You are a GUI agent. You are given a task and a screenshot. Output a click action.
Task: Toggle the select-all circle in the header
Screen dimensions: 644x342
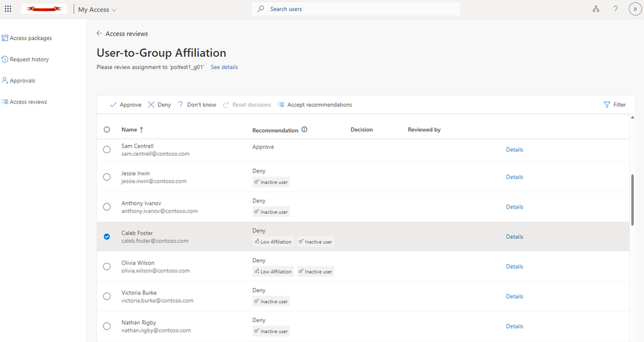coord(107,129)
